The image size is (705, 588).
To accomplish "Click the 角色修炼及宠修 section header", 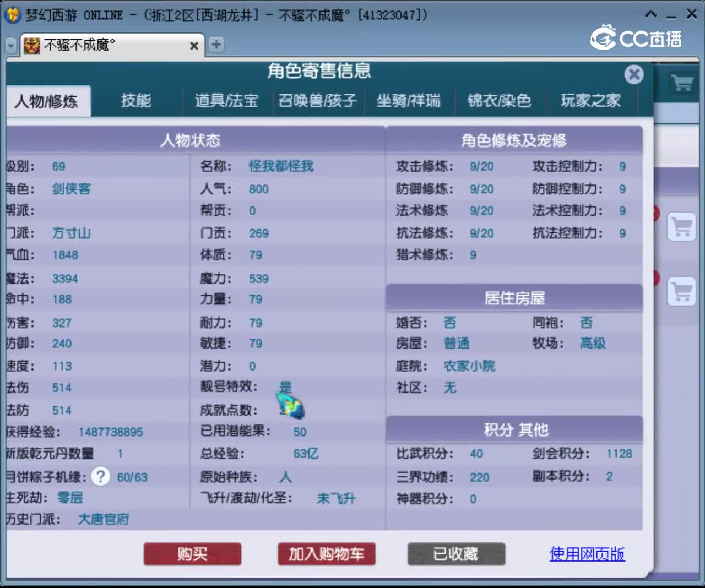I will (x=514, y=140).
